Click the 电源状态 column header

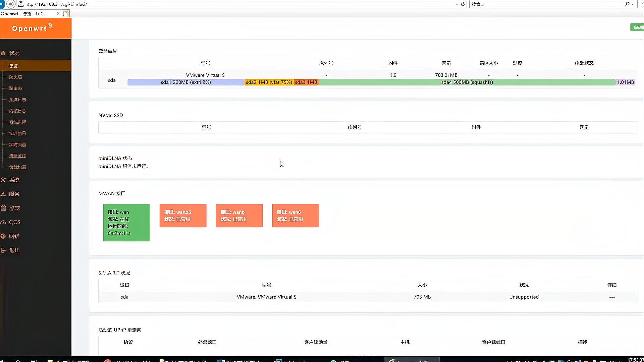pyautogui.click(x=584, y=63)
